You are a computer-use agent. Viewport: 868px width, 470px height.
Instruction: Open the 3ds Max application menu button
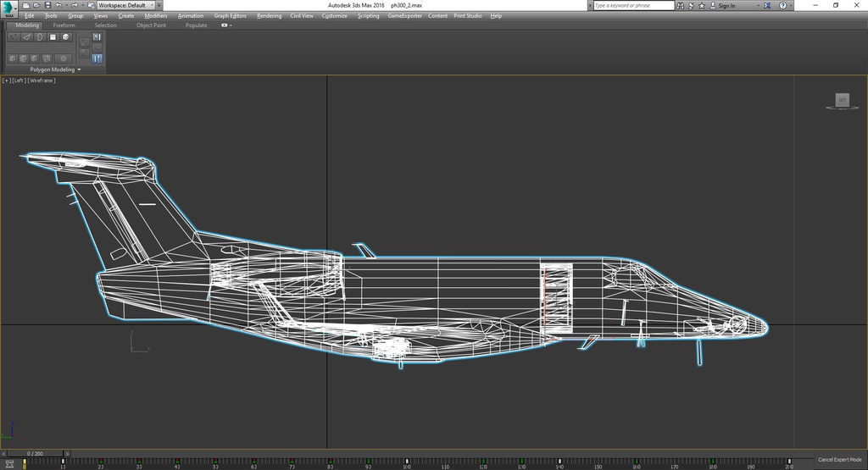click(9, 8)
